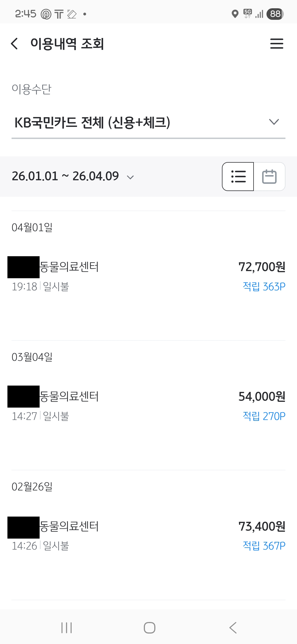Open the hamburger menu icon
Viewport: 297px width, 644px height.
(x=276, y=44)
